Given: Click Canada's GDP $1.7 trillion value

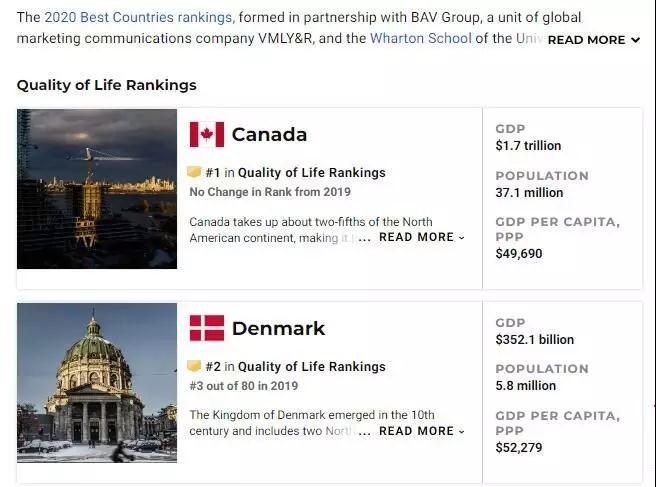Looking at the screenshot, I should coord(528,146).
